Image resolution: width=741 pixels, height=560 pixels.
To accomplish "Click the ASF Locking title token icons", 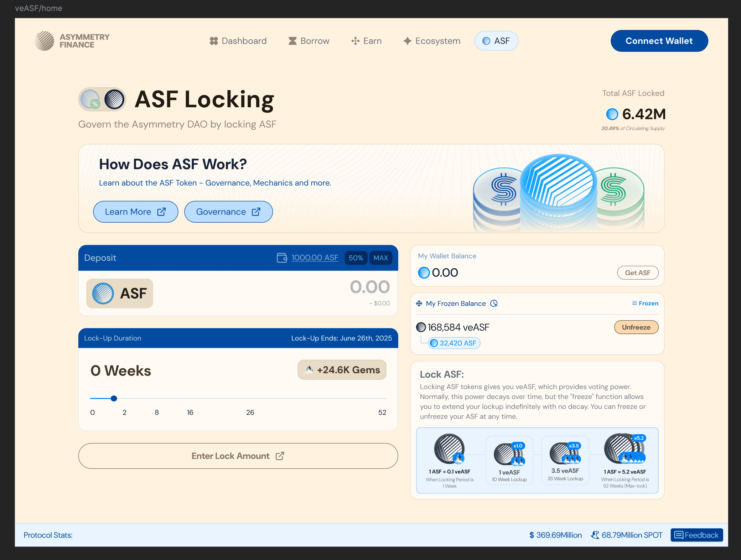I will coord(102,99).
